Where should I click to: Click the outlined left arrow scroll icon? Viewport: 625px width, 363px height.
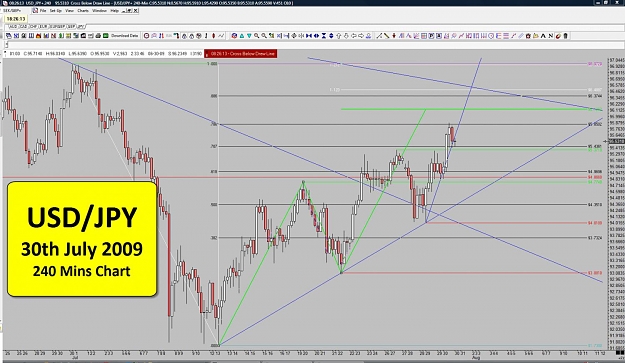[x=354, y=36]
